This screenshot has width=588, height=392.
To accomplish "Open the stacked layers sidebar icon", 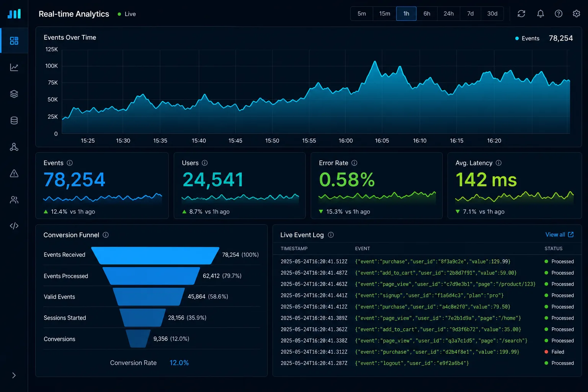I will click(x=14, y=94).
